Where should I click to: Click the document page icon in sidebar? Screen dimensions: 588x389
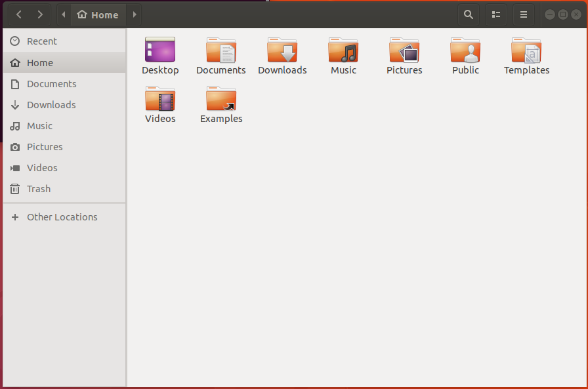tap(15, 84)
